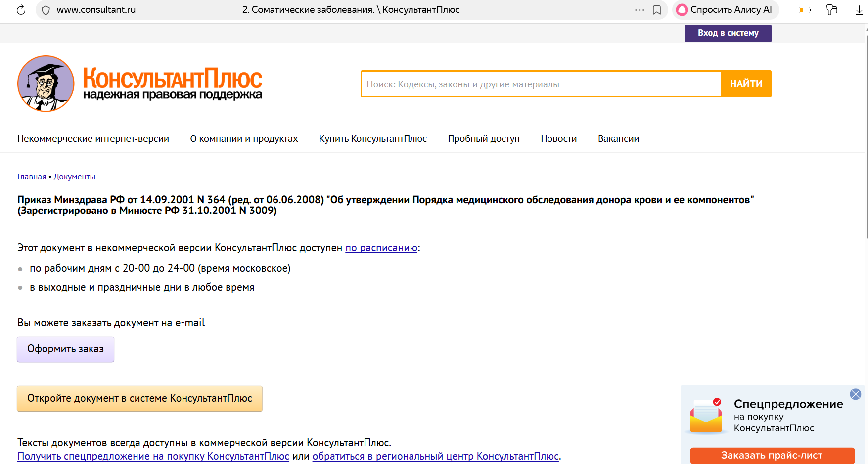The image size is (868, 464).
Task: Click the КонсультантПлюс professor logo
Action: (x=46, y=84)
